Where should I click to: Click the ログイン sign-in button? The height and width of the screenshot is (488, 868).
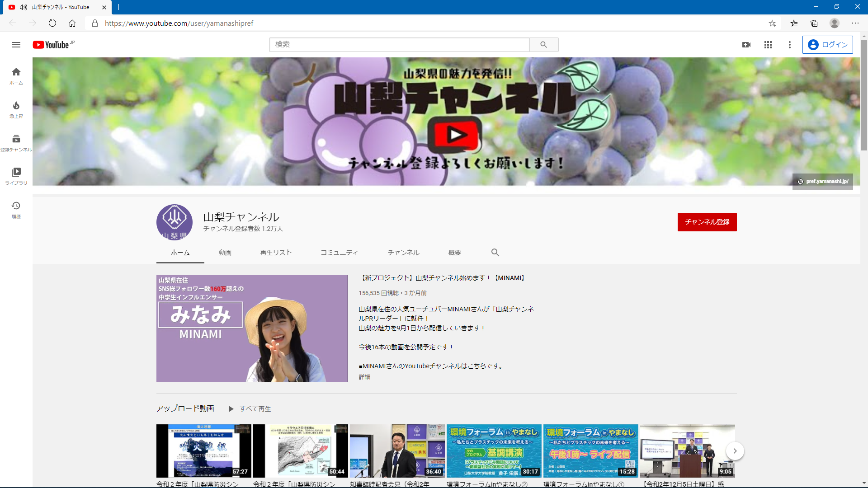click(x=828, y=45)
